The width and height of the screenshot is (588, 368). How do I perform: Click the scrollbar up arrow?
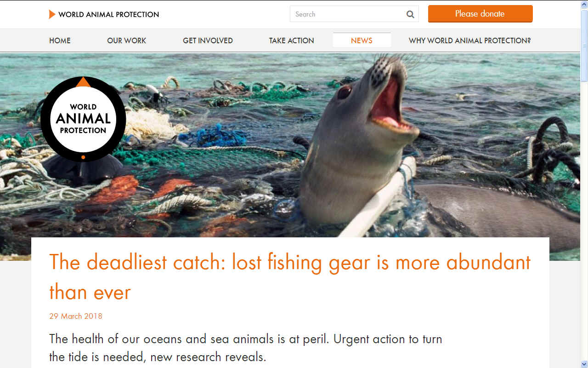point(584,4)
